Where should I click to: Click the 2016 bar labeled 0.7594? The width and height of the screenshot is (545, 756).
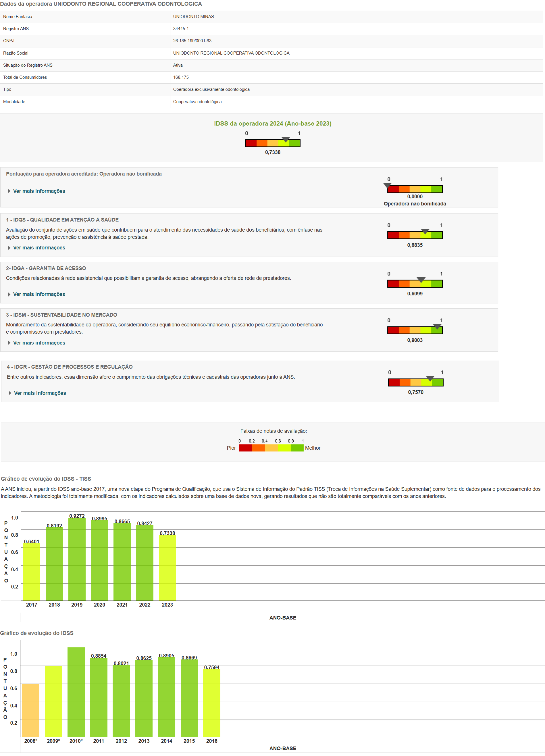coord(212,703)
